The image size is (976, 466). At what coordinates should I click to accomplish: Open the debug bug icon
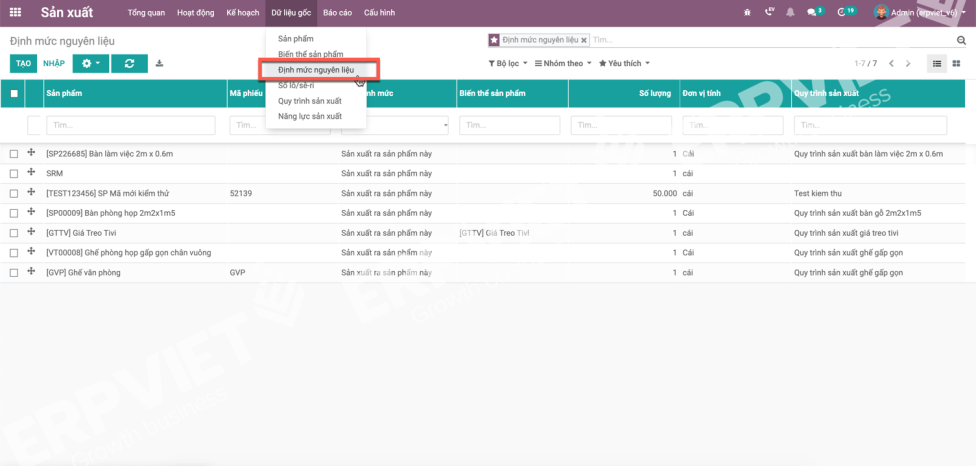pos(769,12)
